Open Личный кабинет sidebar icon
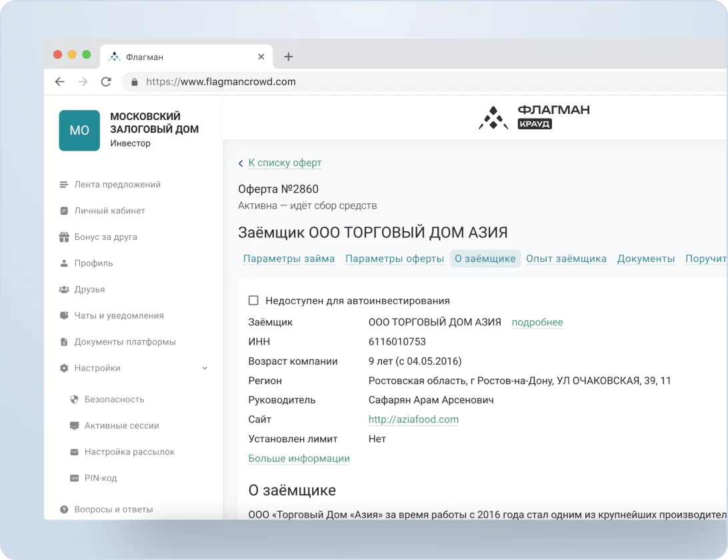The image size is (728, 560). point(64,211)
